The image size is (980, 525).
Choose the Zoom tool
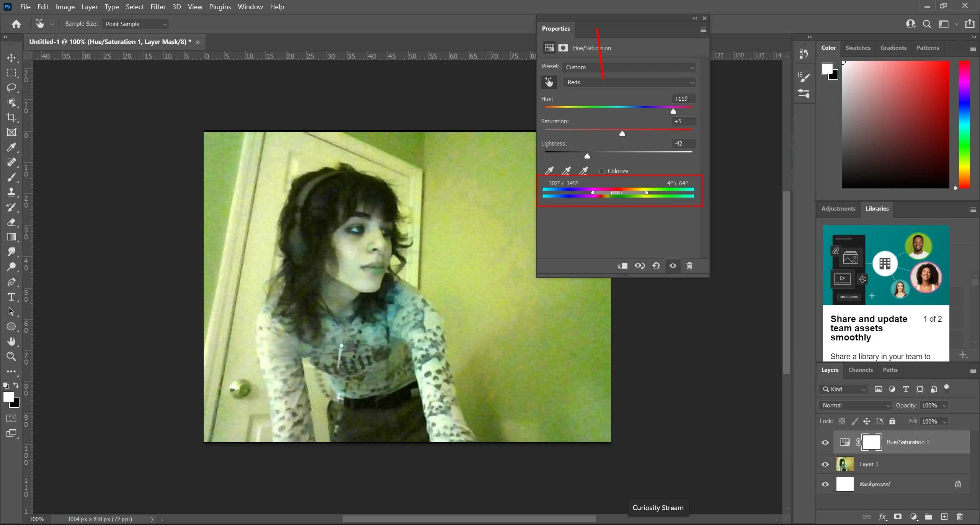[11, 357]
